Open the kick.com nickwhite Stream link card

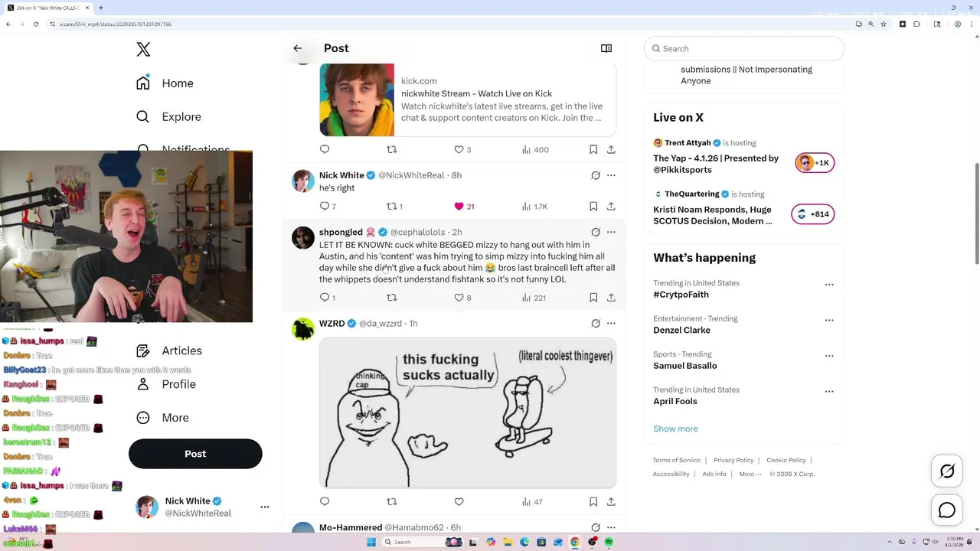(x=468, y=100)
